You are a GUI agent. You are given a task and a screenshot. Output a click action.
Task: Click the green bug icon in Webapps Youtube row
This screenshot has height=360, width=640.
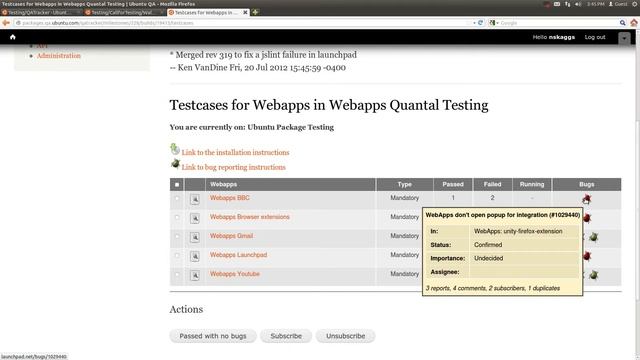(594, 275)
